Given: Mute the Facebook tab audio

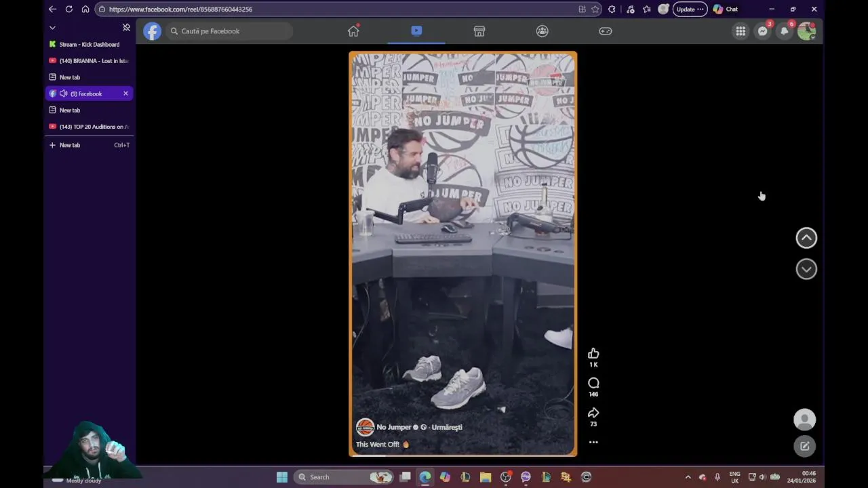Looking at the screenshot, I should 63,94.
